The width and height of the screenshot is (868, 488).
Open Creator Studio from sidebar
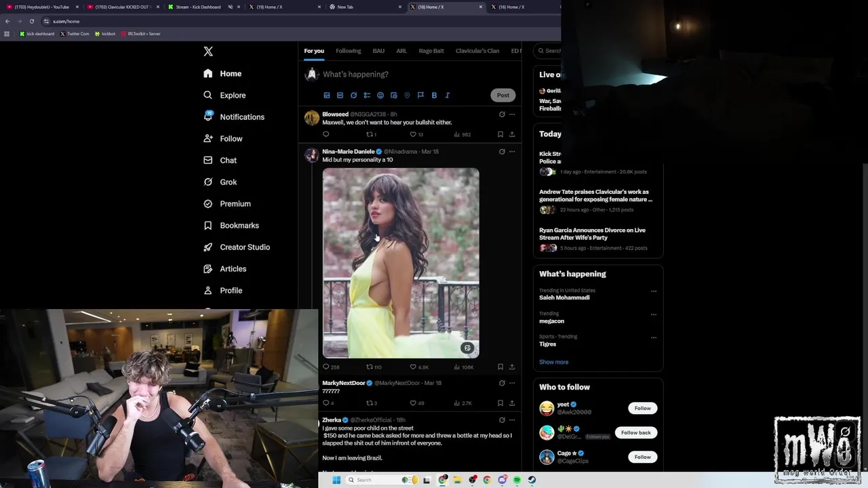tap(237, 247)
